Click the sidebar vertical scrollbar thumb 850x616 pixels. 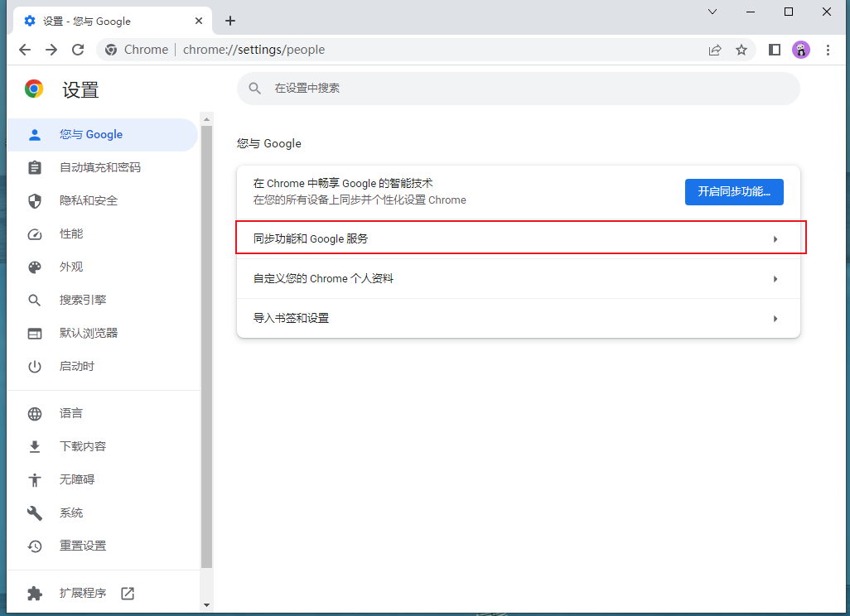click(206, 347)
